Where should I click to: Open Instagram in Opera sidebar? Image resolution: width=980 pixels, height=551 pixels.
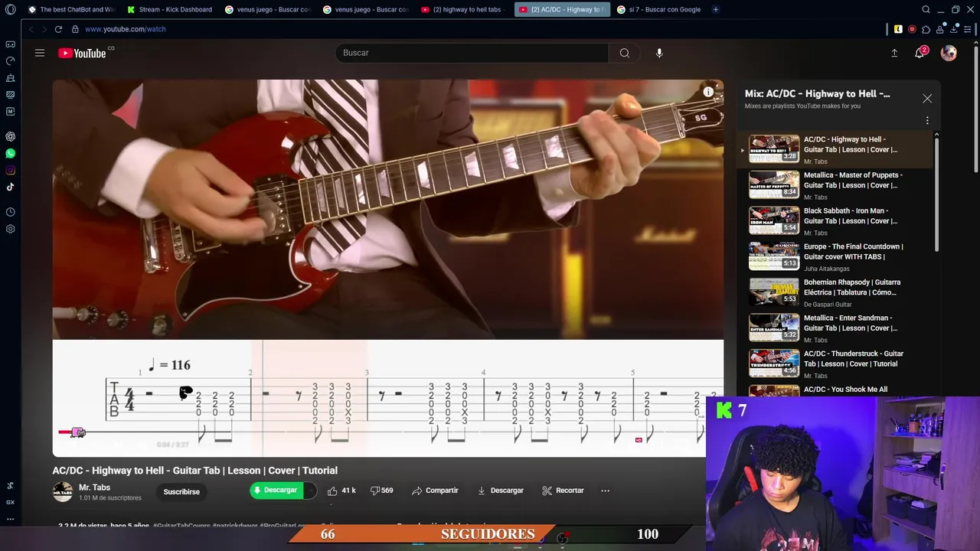(x=10, y=170)
